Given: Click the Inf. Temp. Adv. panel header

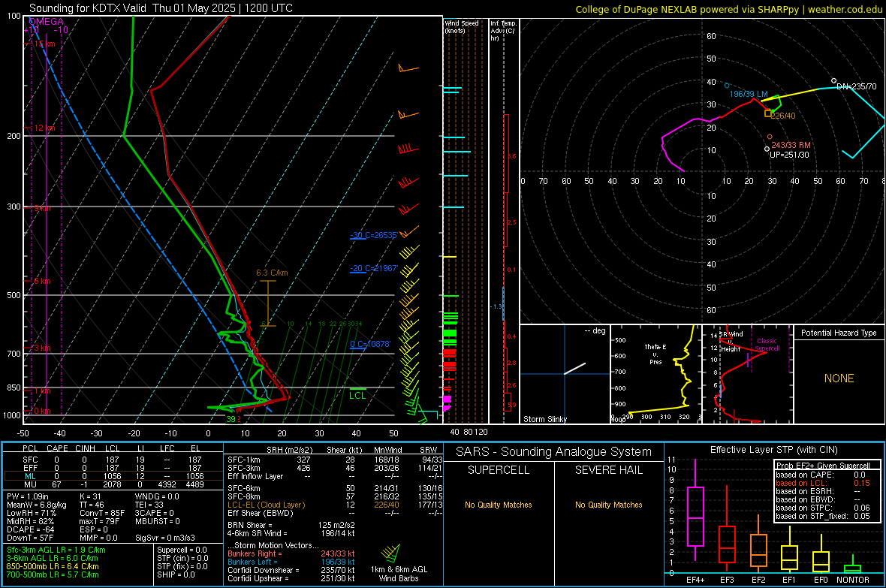Looking at the screenshot, I should (503, 31).
